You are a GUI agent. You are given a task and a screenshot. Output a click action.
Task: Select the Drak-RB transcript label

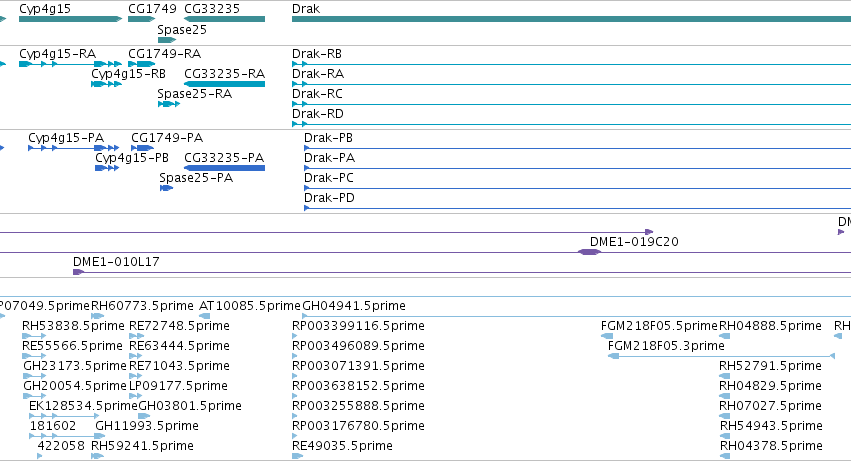point(317,54)
